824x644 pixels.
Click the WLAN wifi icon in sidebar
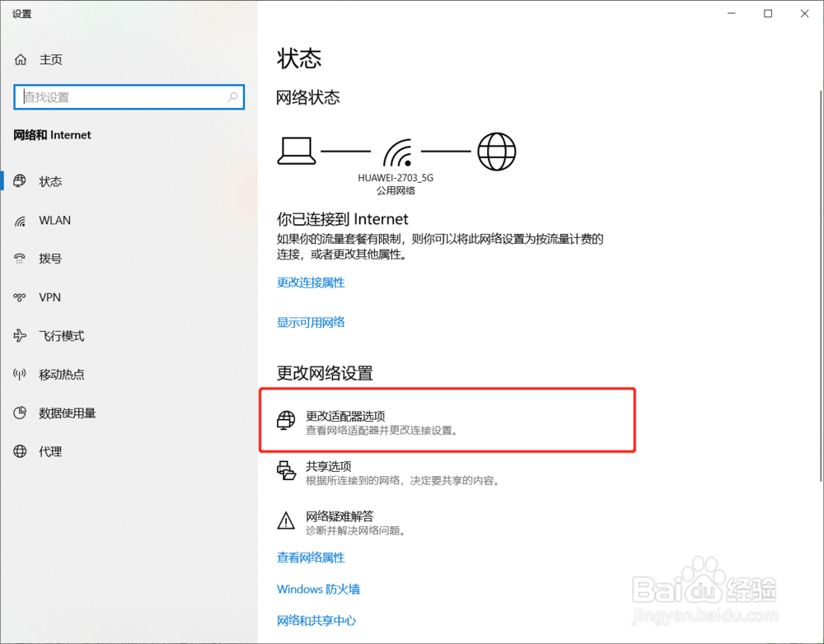20,221
